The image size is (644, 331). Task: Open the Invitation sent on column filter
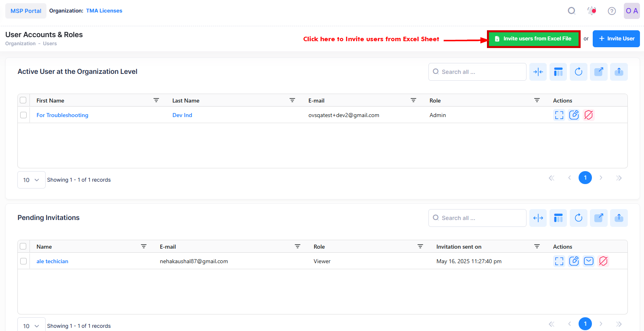click(537, 246)
